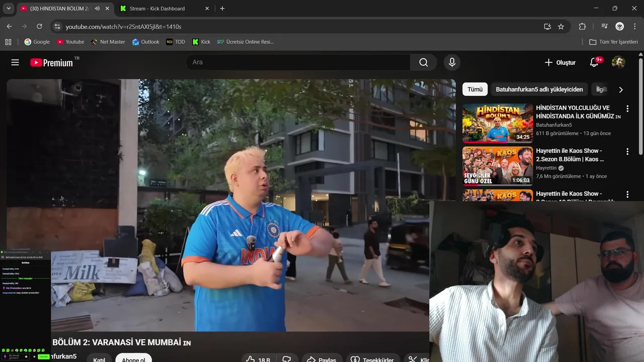644x362 pixels.
Task: Open the Kaos Show 8.Bölüm thumbnail
Action: [x=498, y=166]
